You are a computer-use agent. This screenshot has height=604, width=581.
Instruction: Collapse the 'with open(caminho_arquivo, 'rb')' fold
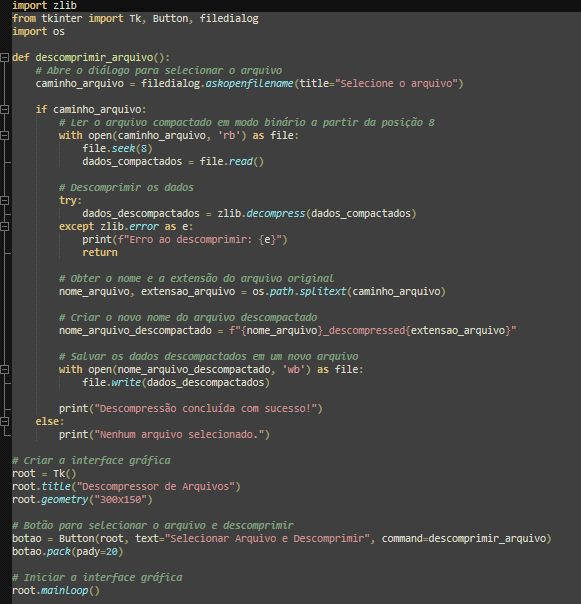click(4, 136)
